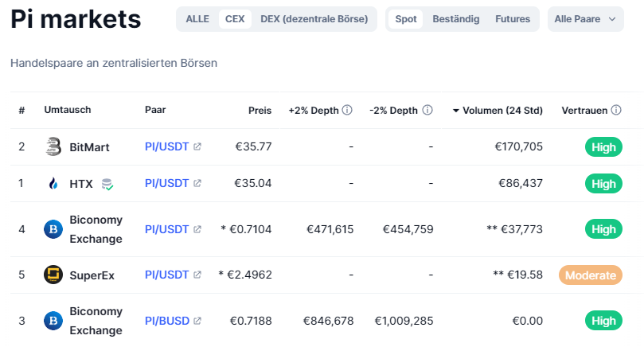The width and height of the screenshot is (644, 347).
Task: Click BitMart price €35.77
Action: pos(253,146)
